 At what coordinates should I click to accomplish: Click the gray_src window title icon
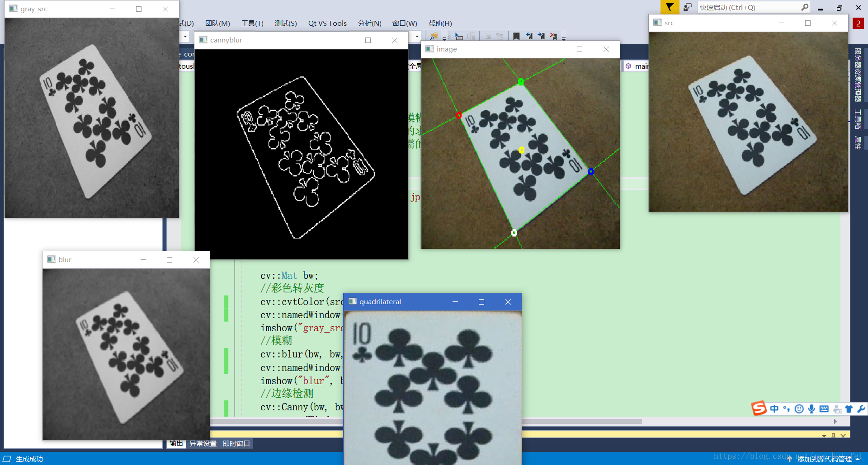(14, 9)
